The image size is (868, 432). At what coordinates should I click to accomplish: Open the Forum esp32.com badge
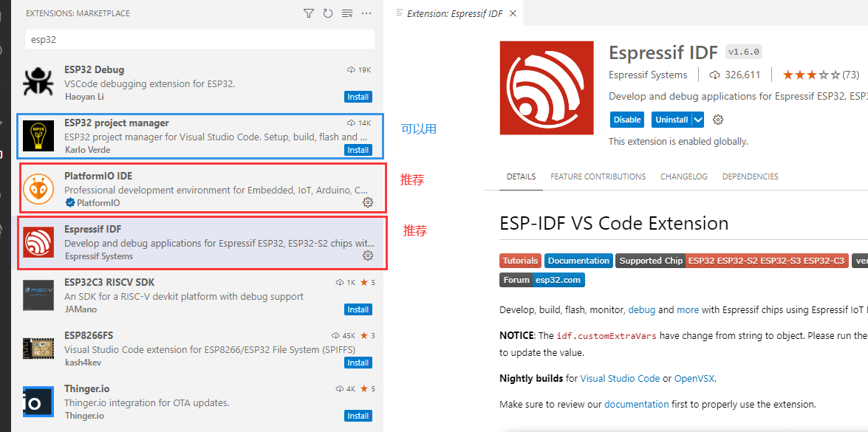(x=542, y=280)
